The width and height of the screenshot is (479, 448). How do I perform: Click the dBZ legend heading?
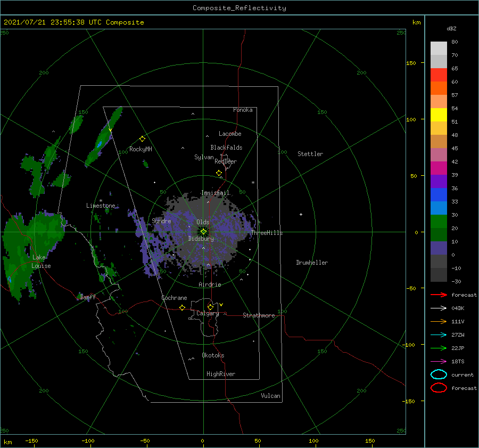coord(451,28)
